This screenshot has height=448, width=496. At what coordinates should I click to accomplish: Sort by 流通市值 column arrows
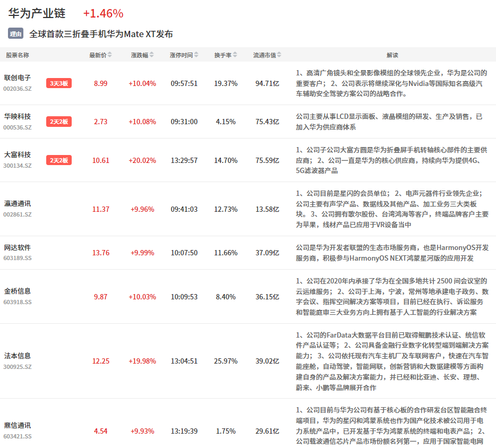(x=279, y=55)
